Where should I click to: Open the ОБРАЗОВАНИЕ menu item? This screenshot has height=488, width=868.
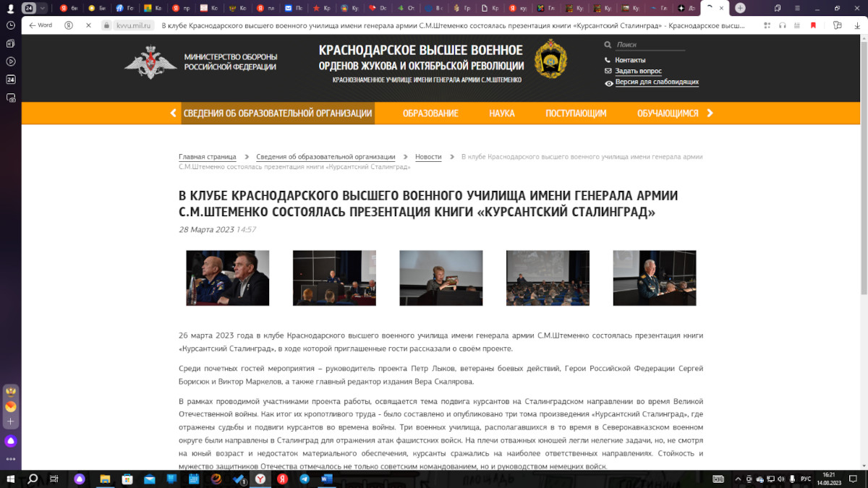[x=430, y=114]
